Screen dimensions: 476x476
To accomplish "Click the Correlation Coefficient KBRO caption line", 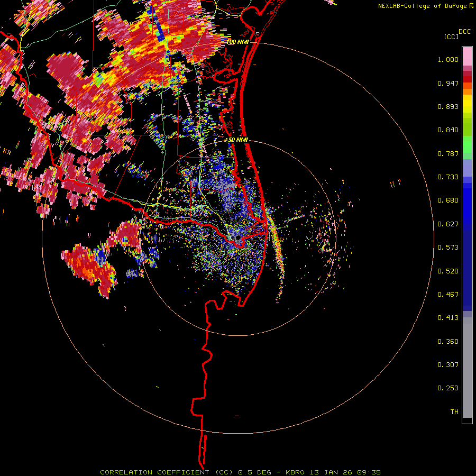I will (240, 472).
